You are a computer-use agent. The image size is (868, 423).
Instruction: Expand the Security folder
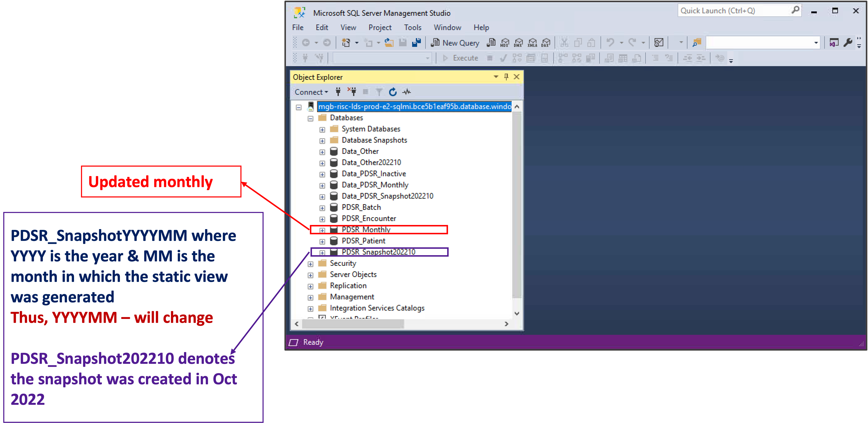tap(310, 264)
